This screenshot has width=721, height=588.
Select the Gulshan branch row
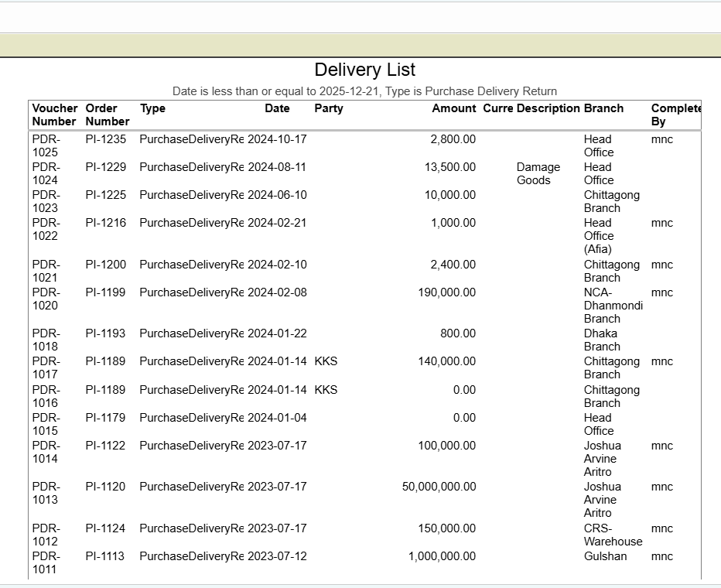601,556
